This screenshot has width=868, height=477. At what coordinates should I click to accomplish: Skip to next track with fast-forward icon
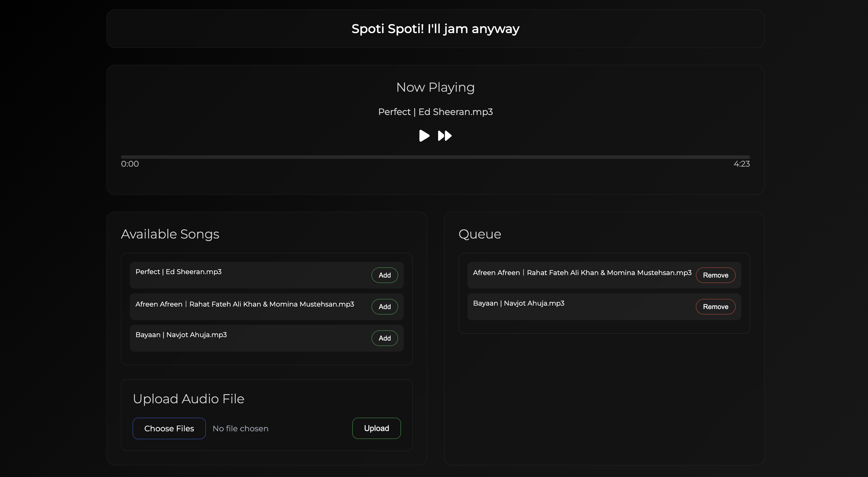tap(444, 136)
